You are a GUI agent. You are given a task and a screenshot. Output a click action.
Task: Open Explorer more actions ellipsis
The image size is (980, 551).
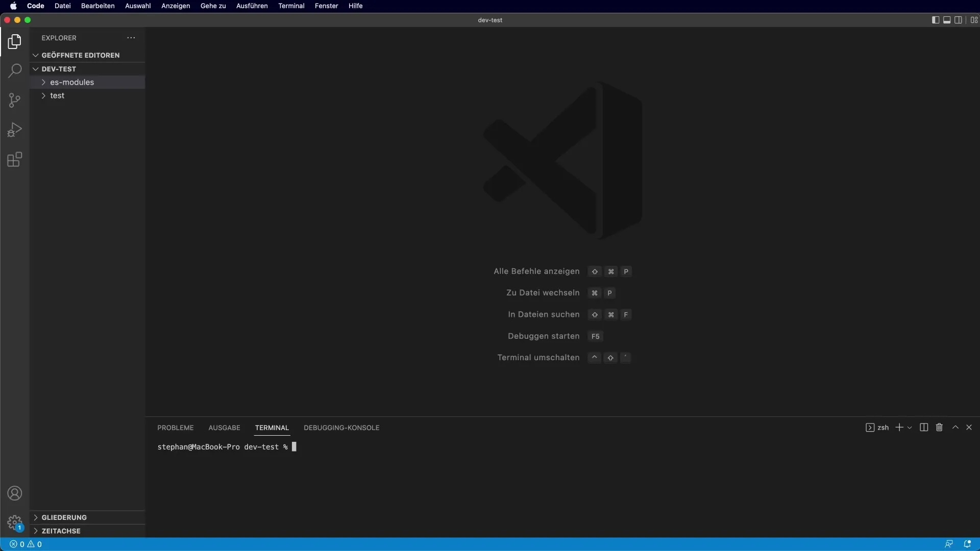pyautogui.click(x=131, y=38)
